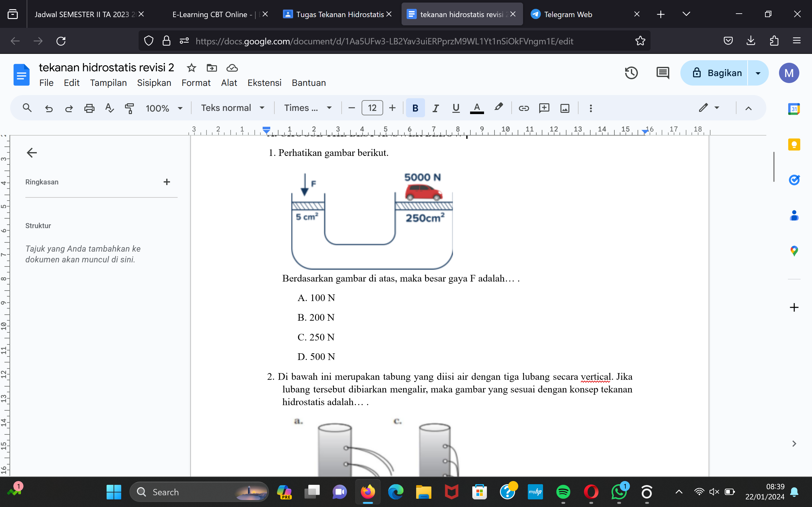
Task: Click the insert image icon
Action: (x=565, y=108)
